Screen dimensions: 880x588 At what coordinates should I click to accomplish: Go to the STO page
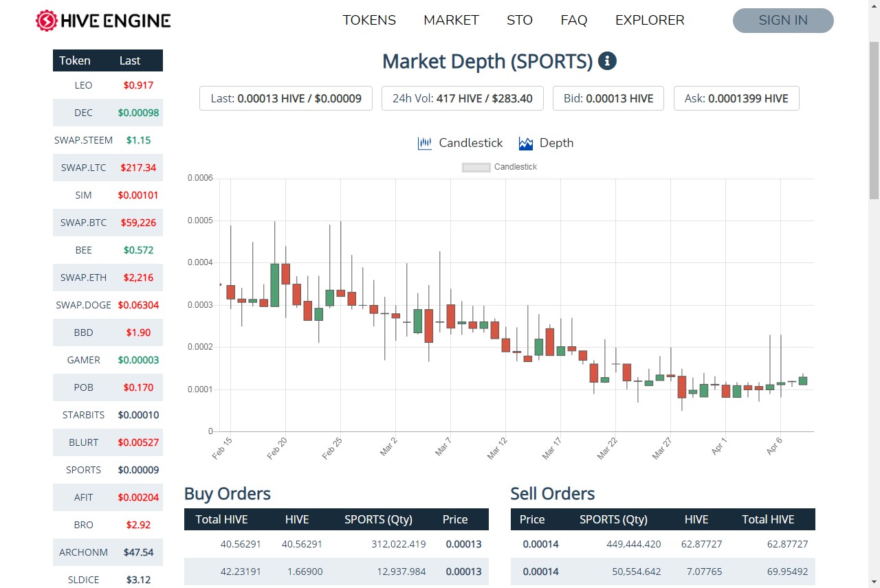point(520,21)
